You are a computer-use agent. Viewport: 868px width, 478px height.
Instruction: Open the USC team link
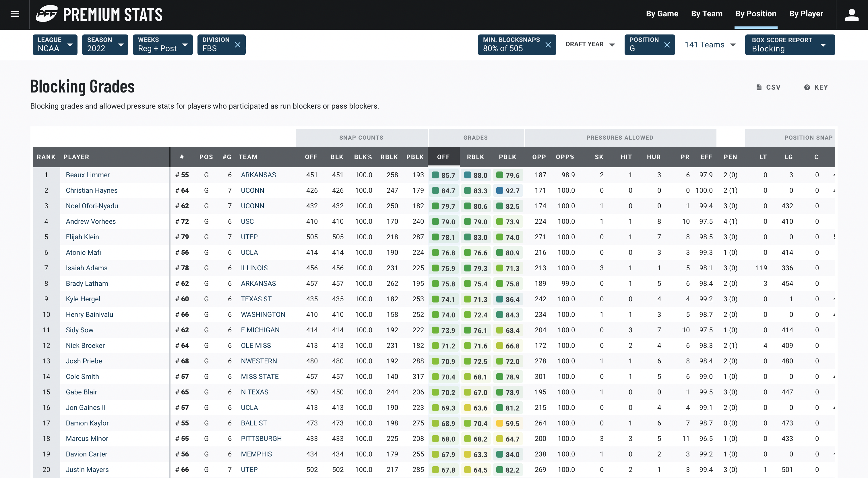pos(247,221)
